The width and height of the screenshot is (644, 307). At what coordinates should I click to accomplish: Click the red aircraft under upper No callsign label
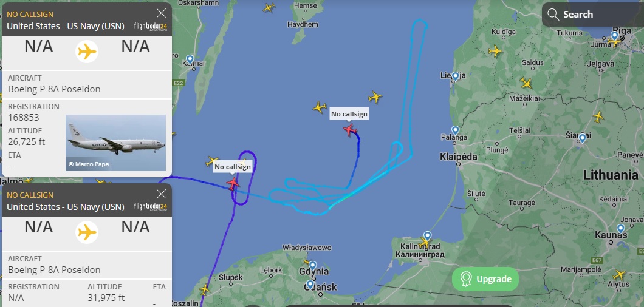[350, 130]
